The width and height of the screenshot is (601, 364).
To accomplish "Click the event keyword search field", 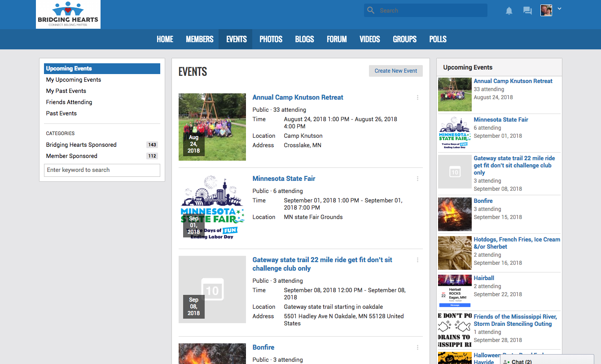I will (x=102, y=170).
